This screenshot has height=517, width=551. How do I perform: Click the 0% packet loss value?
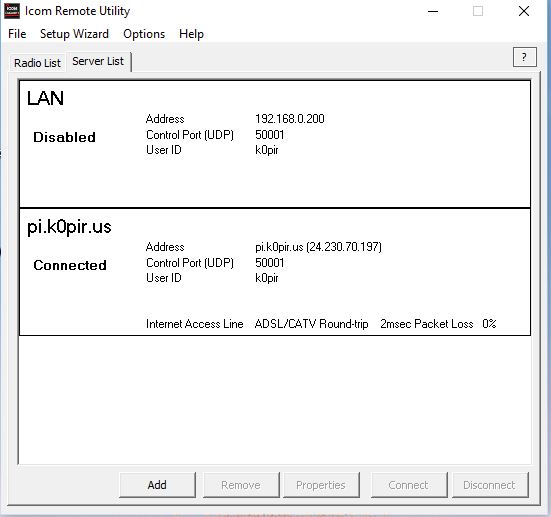point(489,324)
